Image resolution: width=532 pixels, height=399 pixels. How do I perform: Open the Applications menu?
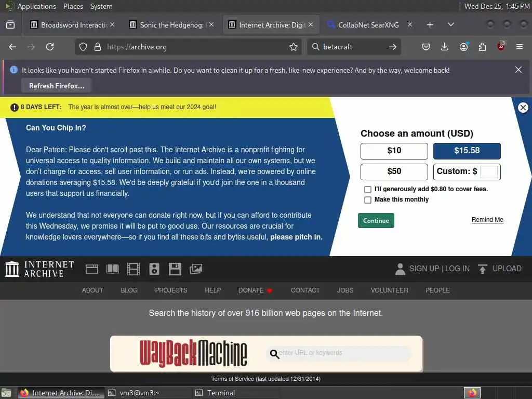click(37, 6)
